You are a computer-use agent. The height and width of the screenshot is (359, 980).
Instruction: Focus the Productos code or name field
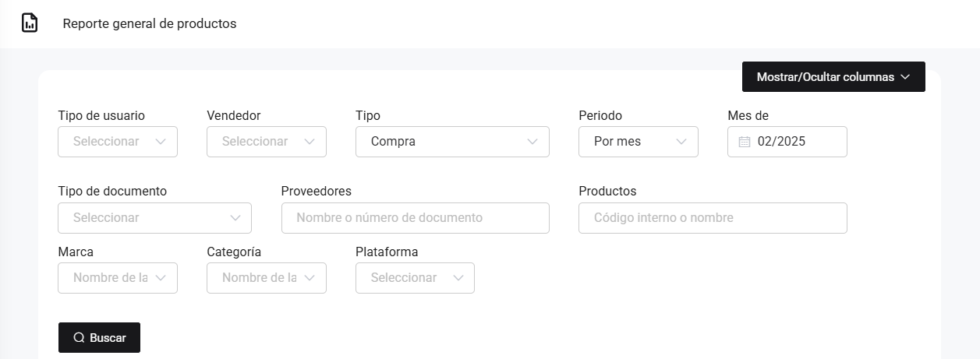pos(712,218)
